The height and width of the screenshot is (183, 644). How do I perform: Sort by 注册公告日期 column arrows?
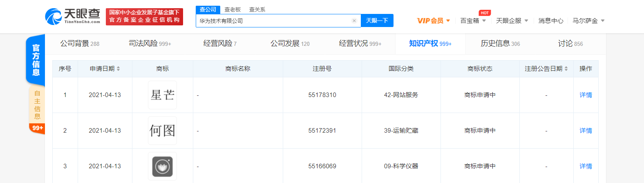pyautogui.click(x=566, y=69)
